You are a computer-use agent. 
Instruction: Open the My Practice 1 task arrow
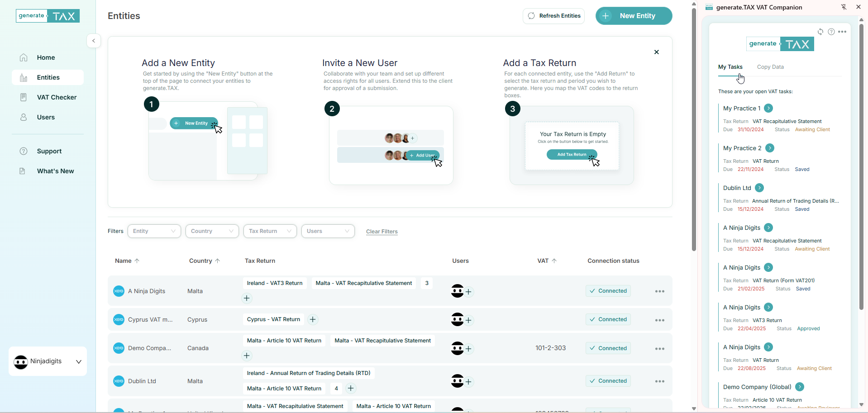point(768,108)
